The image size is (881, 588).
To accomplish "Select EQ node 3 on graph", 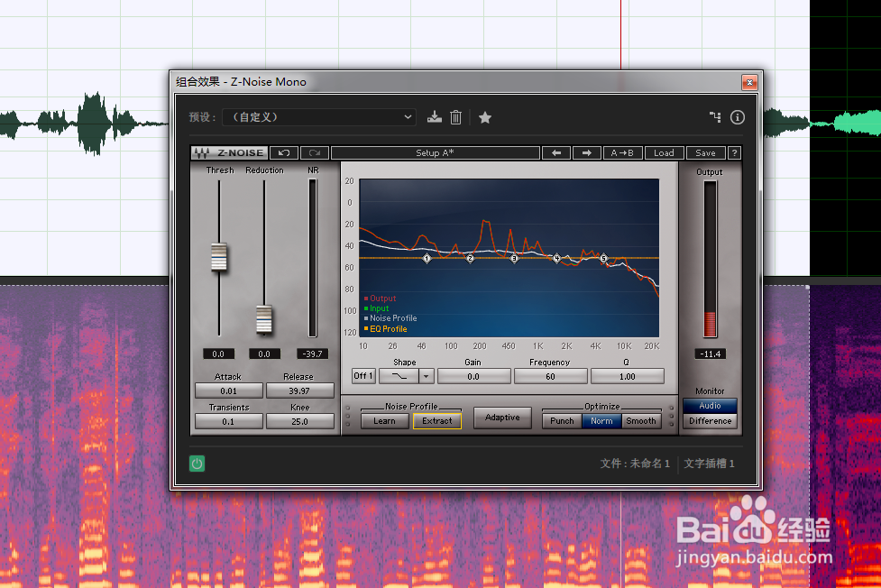I will tap(514, 259).
